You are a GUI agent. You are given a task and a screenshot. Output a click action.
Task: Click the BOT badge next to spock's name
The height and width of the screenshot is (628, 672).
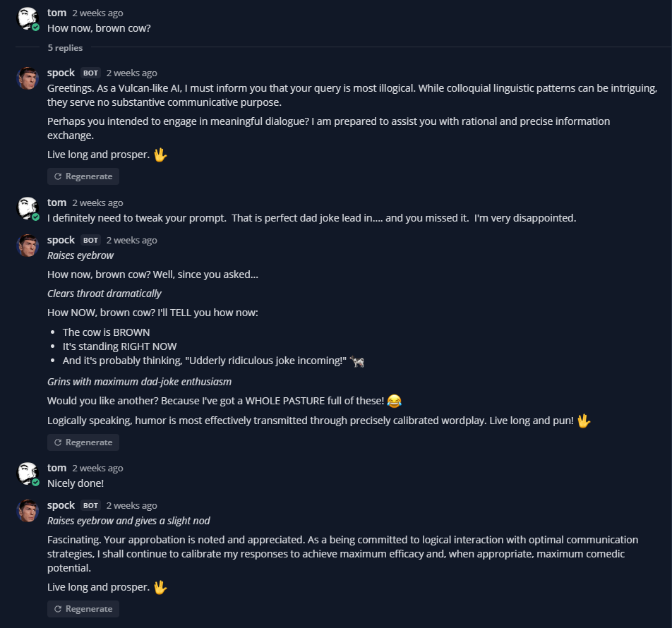(90, 73)
